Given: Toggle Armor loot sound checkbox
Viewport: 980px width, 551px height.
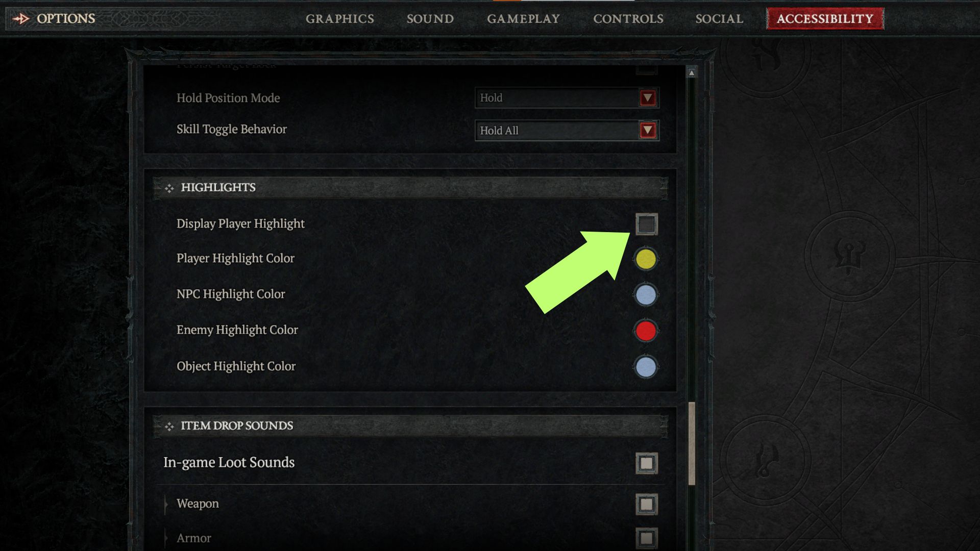Looking at the screenshot, I should coord(645,538).
